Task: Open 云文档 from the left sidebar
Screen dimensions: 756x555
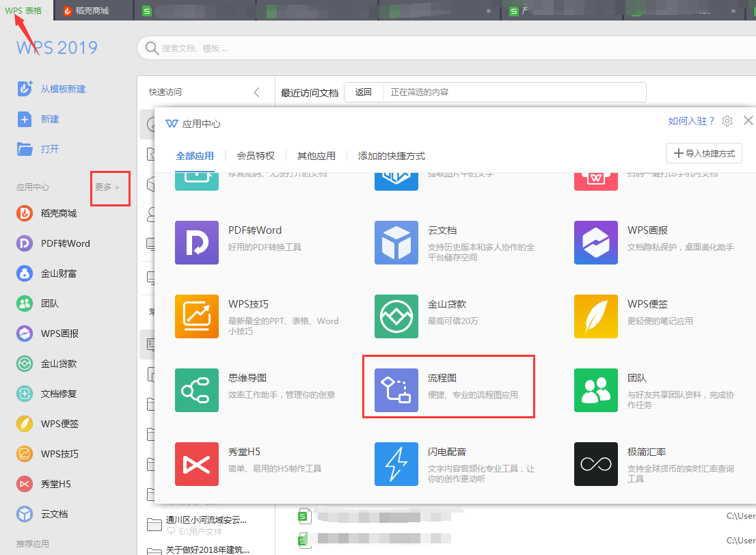Action: tap(42, 514)
